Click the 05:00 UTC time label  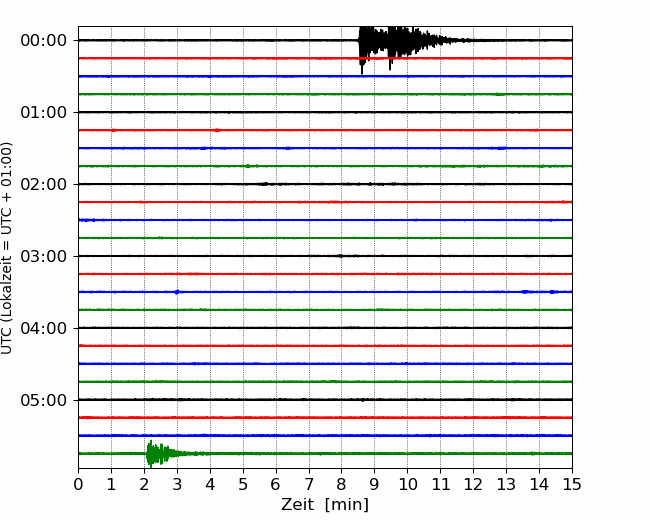[x=44, y=400]
